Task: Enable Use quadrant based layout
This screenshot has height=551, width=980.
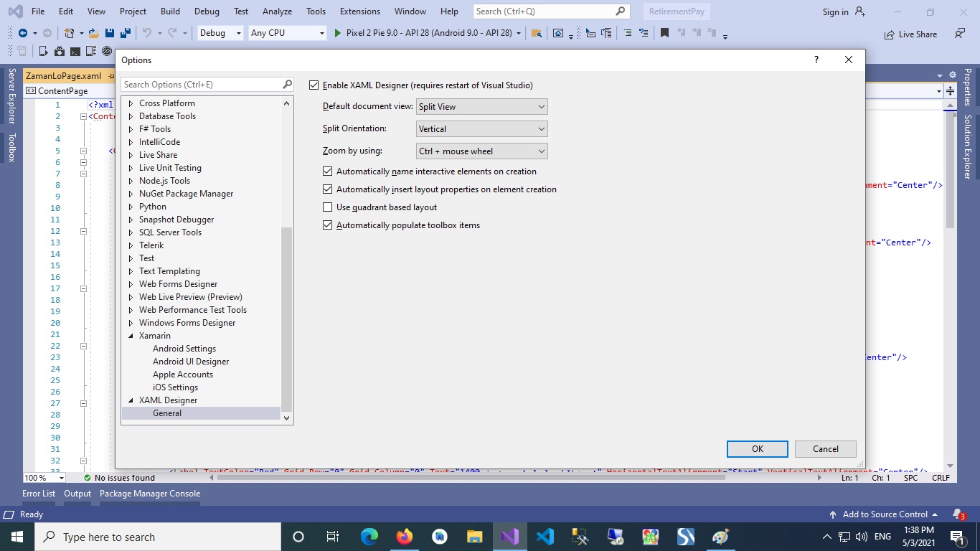Action: click(328, 207)
